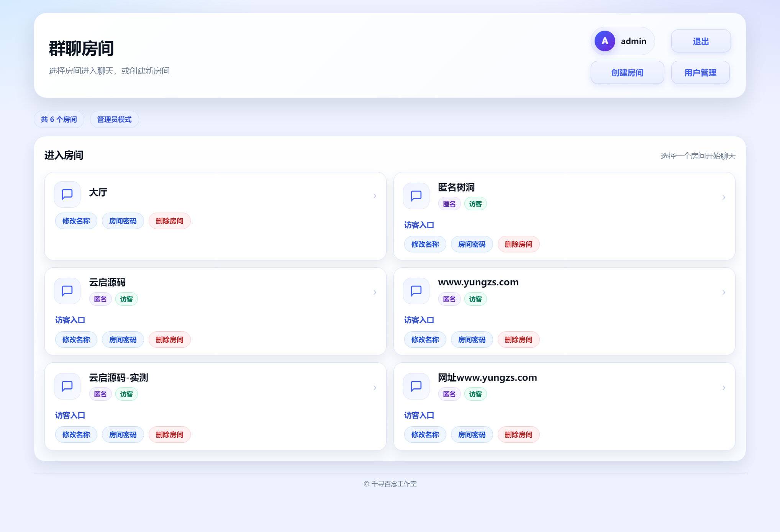Click the 群聊房间 page title
The image size is (780, 532).
pyautogui.click(x=81, y=49)
